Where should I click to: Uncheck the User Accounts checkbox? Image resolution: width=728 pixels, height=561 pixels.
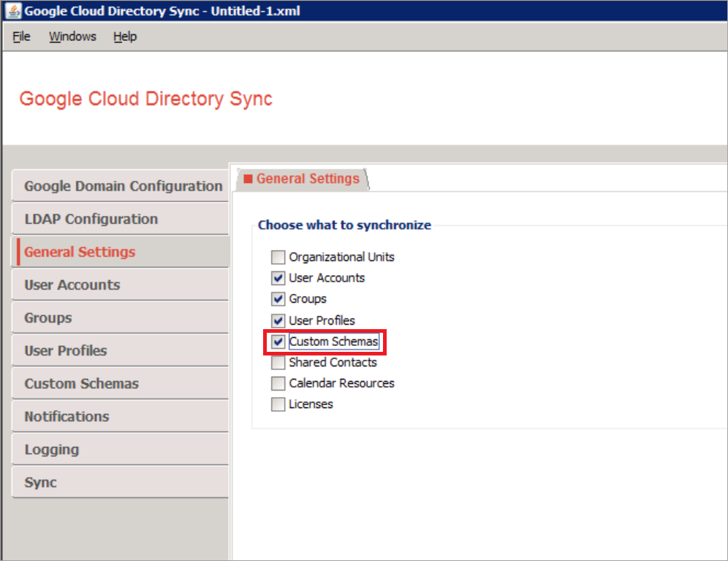tap(278, 278)
